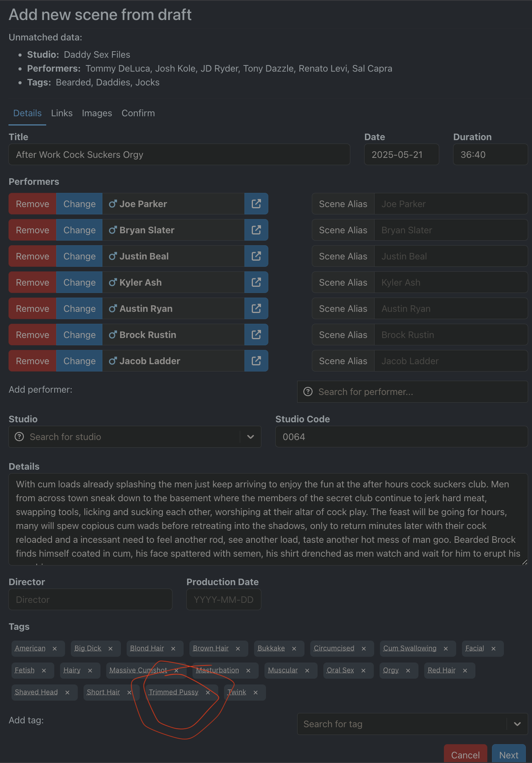Open Jacob Ladder's external link icon
The height and width of the screenshot is (763, 532).
(256, 361)
